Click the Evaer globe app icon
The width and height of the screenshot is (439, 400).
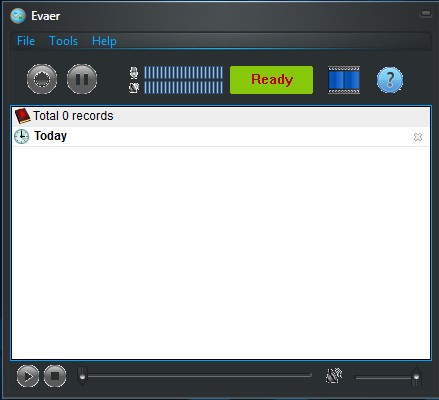tap(18, 16)
